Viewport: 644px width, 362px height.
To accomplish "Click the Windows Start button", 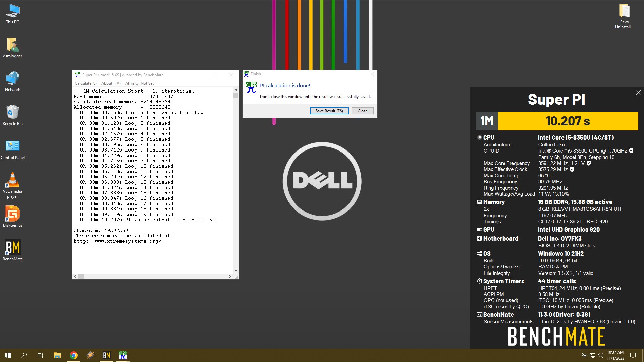I will (8, 355).
